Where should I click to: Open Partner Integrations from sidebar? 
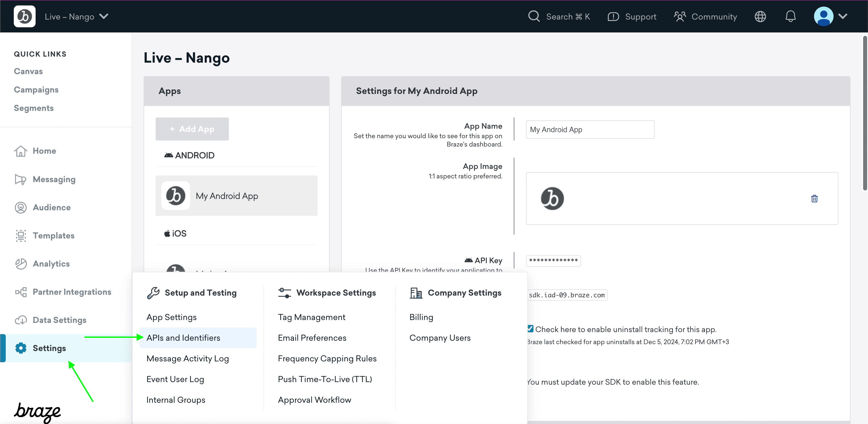(72, 292)
